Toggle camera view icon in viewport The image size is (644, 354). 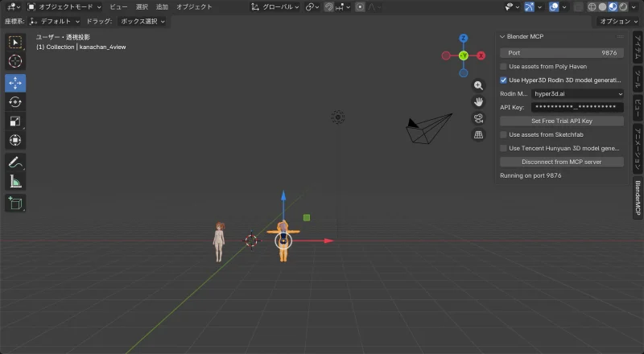tap(478, 118)
